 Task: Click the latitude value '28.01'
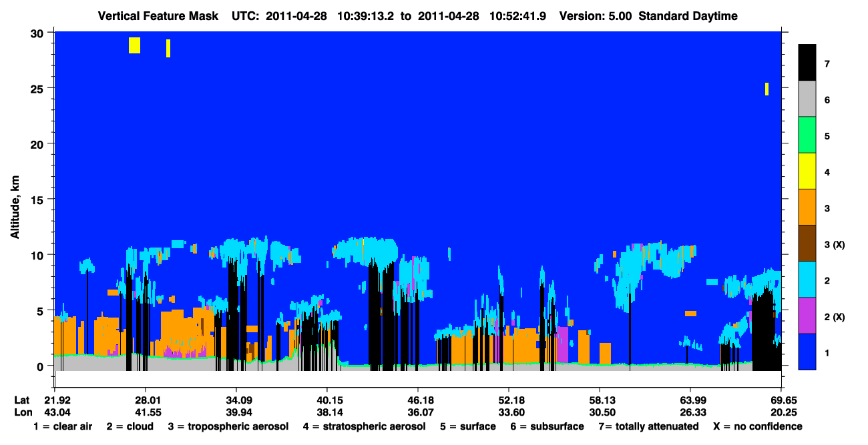(145, 400)
